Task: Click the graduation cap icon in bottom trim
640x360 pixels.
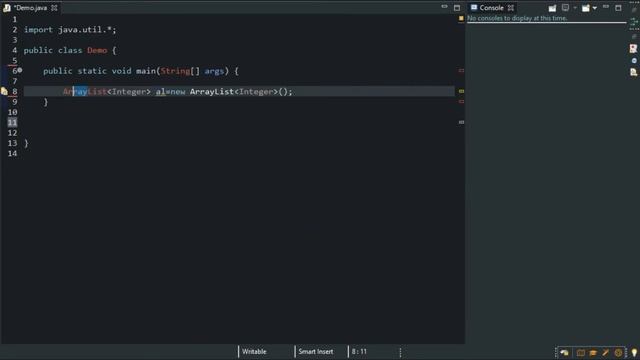Action: coord(593,352)
